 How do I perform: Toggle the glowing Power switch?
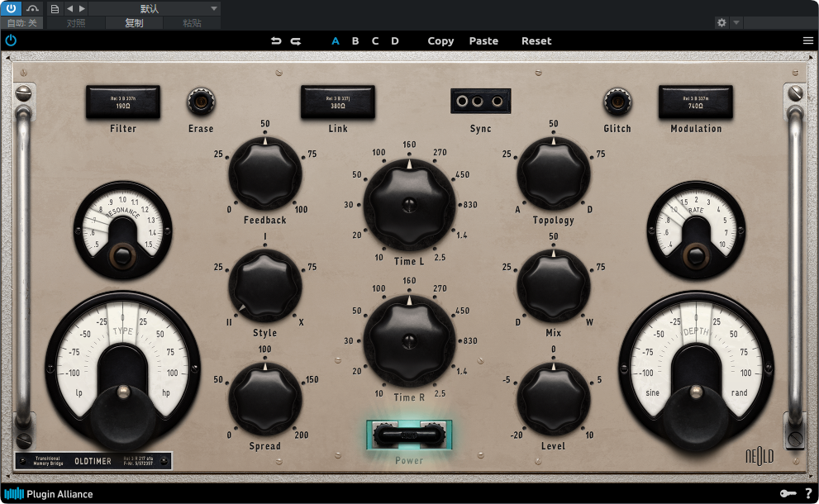410,435
